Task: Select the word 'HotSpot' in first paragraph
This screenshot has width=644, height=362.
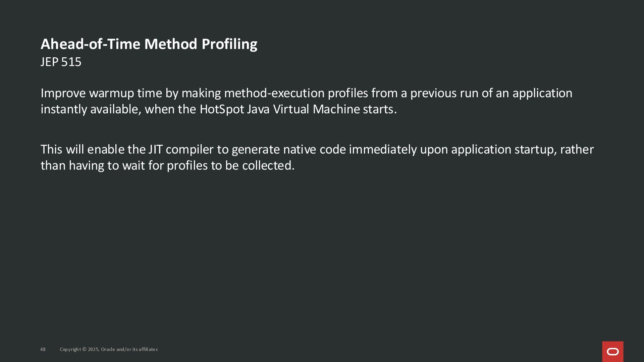Action: [222, 109]
